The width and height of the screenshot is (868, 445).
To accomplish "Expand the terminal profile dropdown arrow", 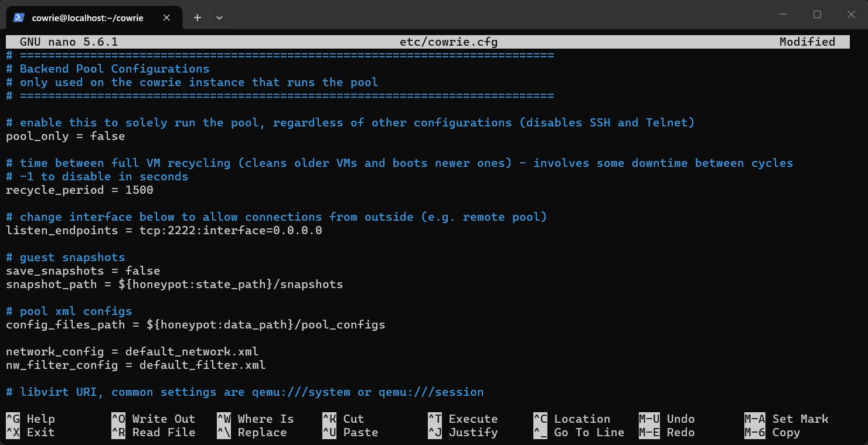I will 219,18.
